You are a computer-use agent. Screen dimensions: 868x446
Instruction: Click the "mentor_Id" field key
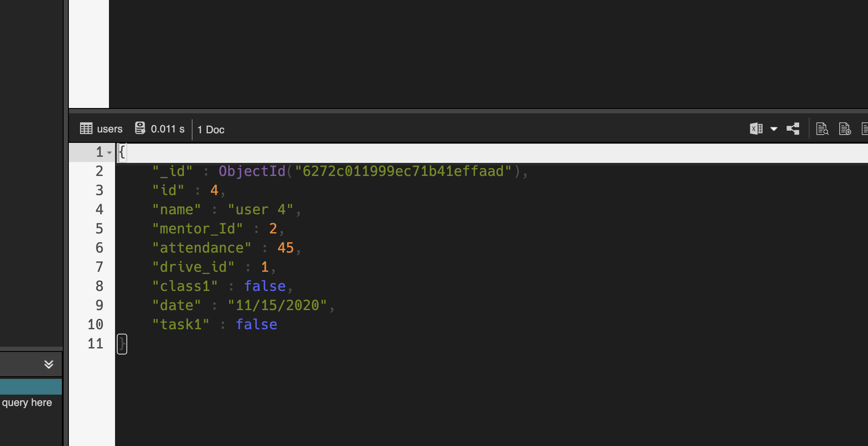click(197, 229)
